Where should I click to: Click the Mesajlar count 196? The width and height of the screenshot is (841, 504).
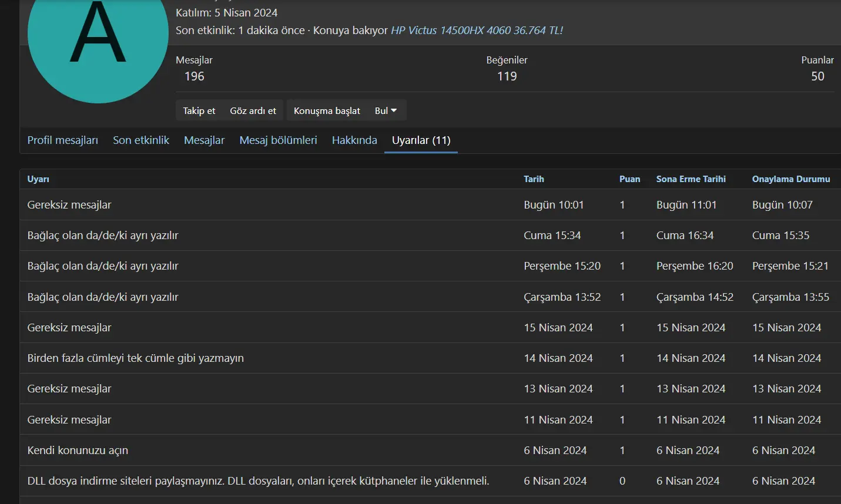(x=195, y=76)
